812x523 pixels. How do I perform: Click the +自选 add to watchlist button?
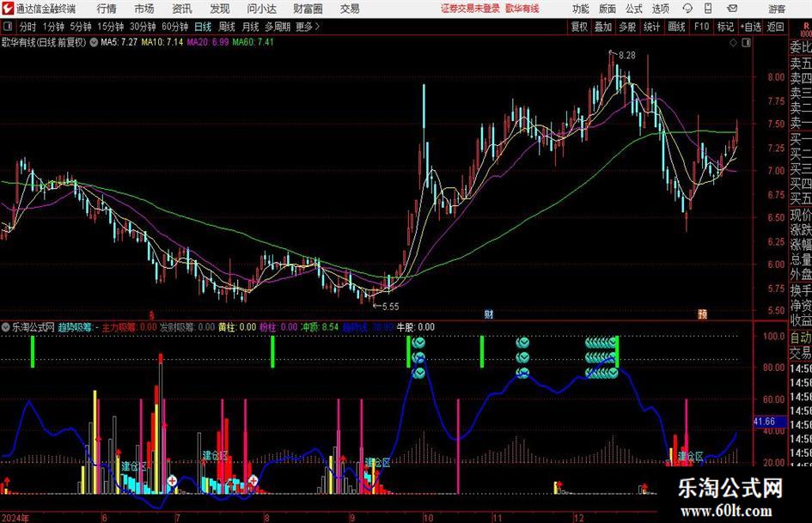point(750,27)
